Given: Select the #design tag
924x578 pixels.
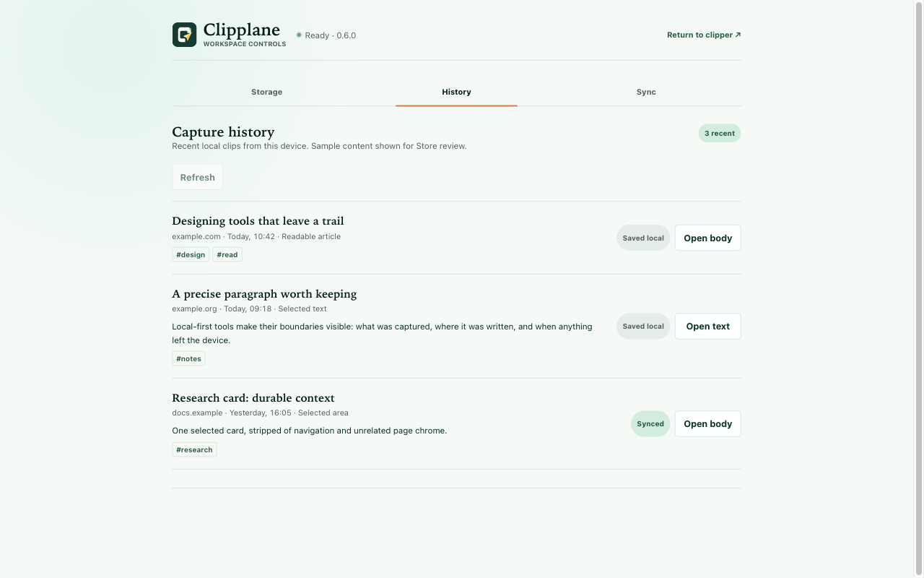Looking at the screenshot, I should pyautogui.click(x=191, y=254).
